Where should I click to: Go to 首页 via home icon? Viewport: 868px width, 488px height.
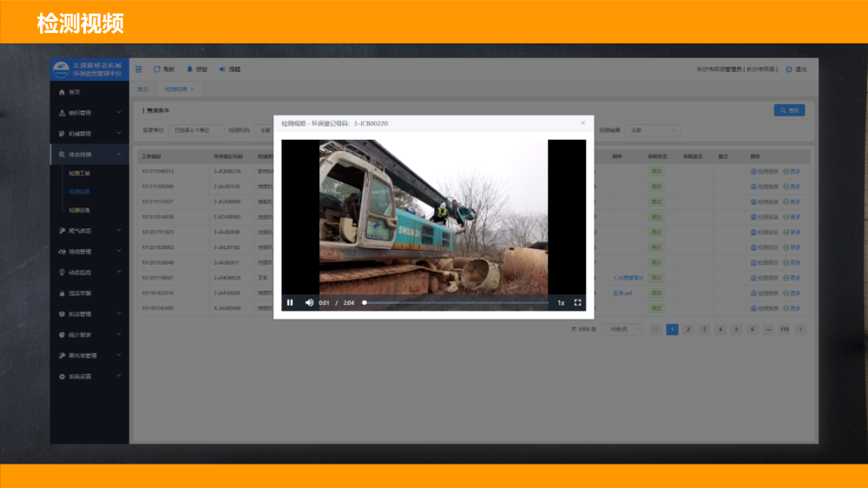tap(62, 92)
